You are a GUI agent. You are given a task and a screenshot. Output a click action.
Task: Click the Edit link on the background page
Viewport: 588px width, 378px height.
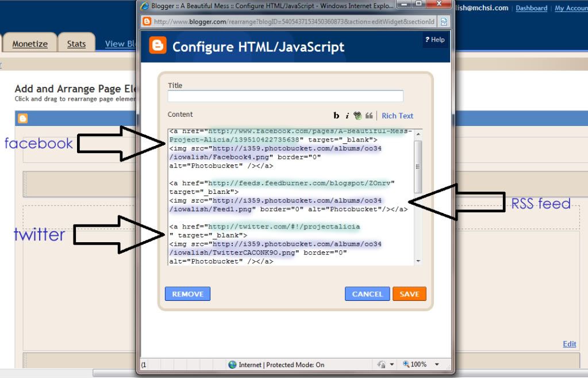tap(569, 344)
